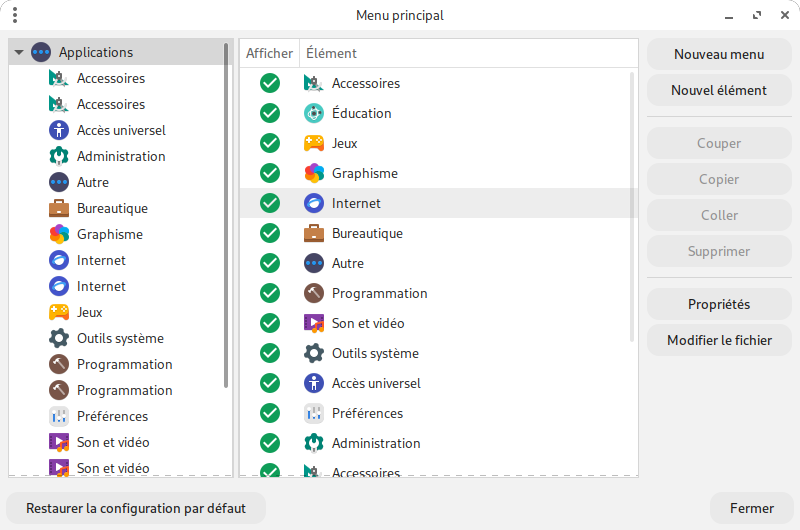The height and width of the screenshot is (530, 800).
Task: Click Restaurer la configuration par défaut
Action: pos(136,508)
